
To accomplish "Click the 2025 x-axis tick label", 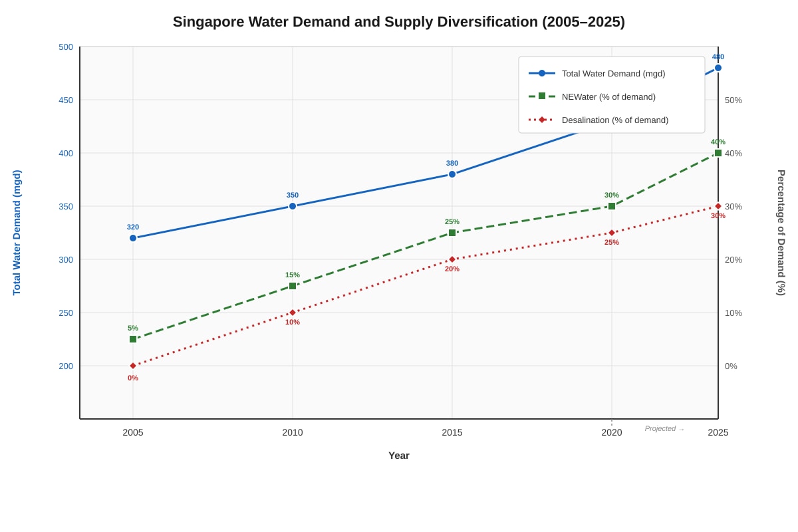I will pyautogui.click(x=718, y=432).
